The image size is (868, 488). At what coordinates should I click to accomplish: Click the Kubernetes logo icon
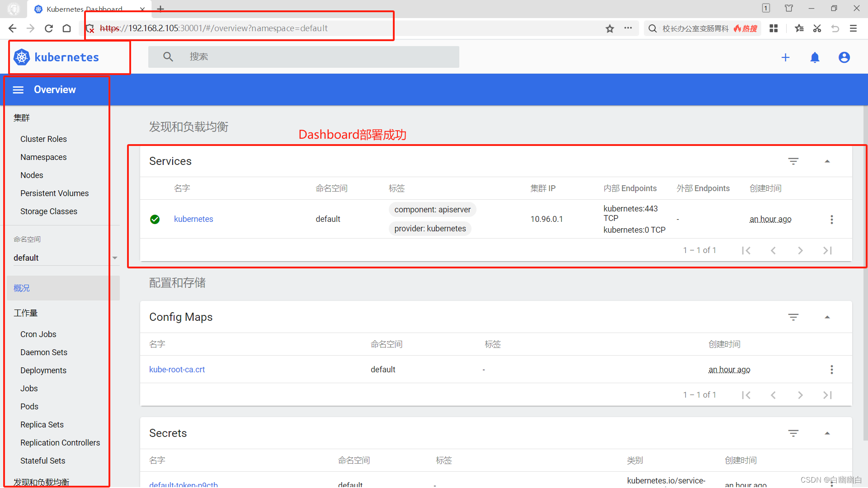click(x=22, y=57)
